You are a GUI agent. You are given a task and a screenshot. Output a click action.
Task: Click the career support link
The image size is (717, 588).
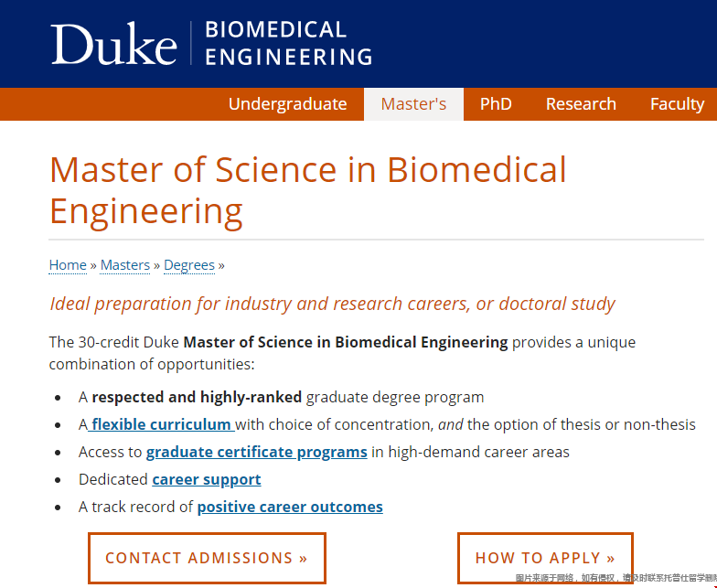(207, 479)
